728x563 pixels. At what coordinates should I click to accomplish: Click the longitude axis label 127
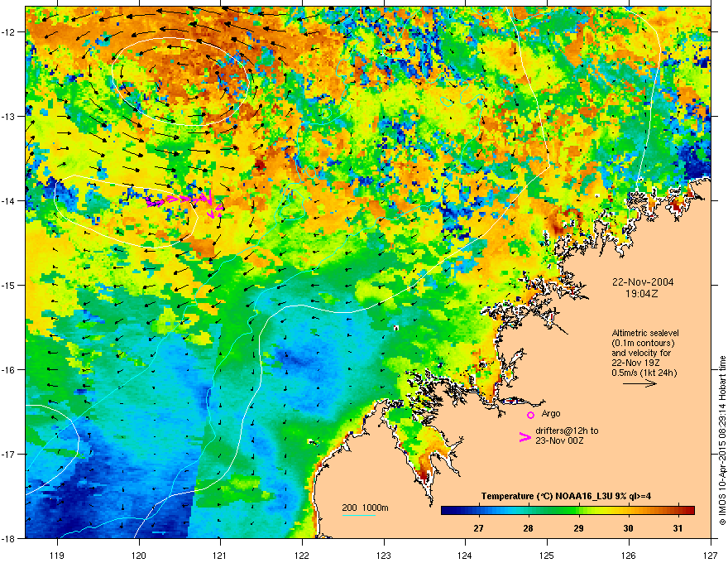click(711, 555)
